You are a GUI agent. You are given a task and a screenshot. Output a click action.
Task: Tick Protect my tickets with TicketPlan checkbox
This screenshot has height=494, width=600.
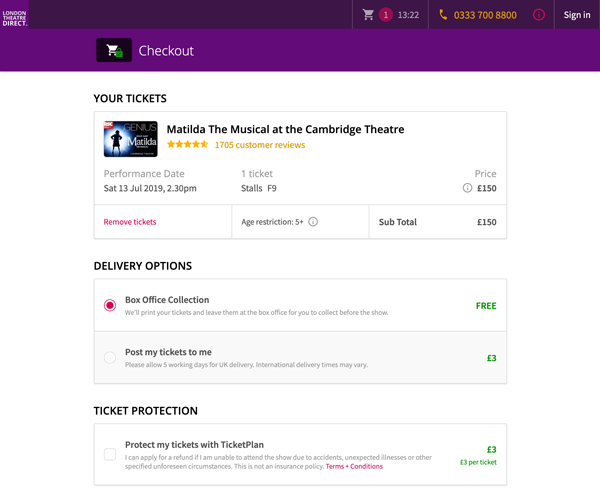point(110,454)
